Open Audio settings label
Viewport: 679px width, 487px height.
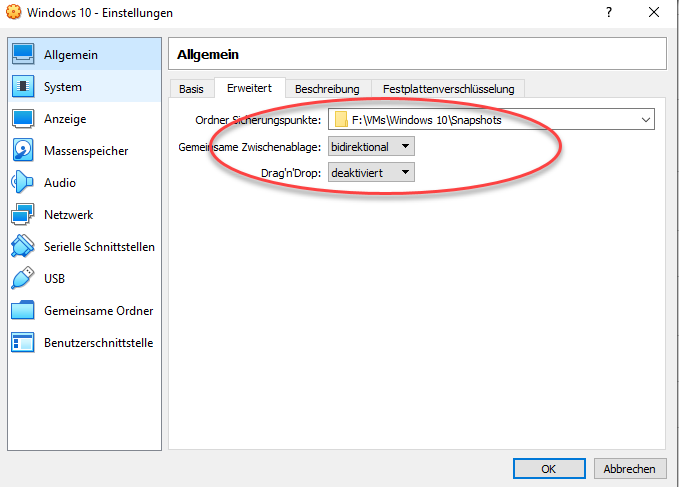pyautogui.click(x=60, y=183)
